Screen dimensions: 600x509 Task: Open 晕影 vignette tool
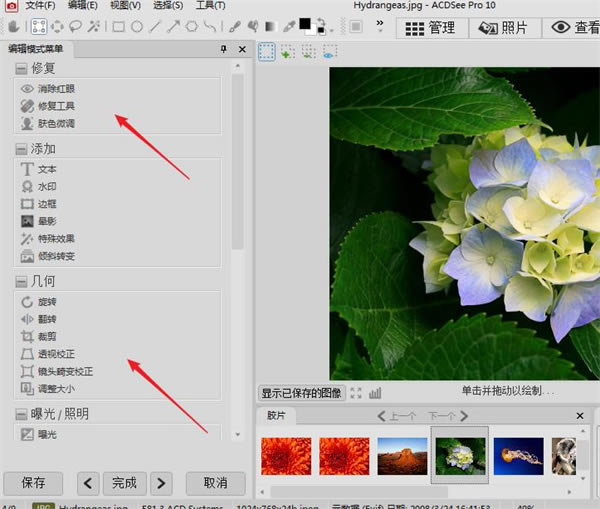click(38, 221)
